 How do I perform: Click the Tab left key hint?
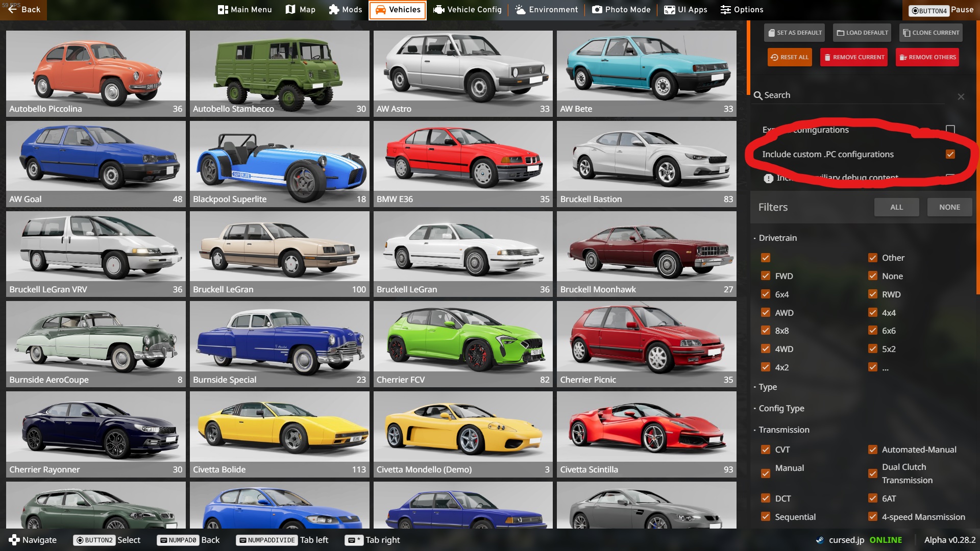(x=282, y=540)
